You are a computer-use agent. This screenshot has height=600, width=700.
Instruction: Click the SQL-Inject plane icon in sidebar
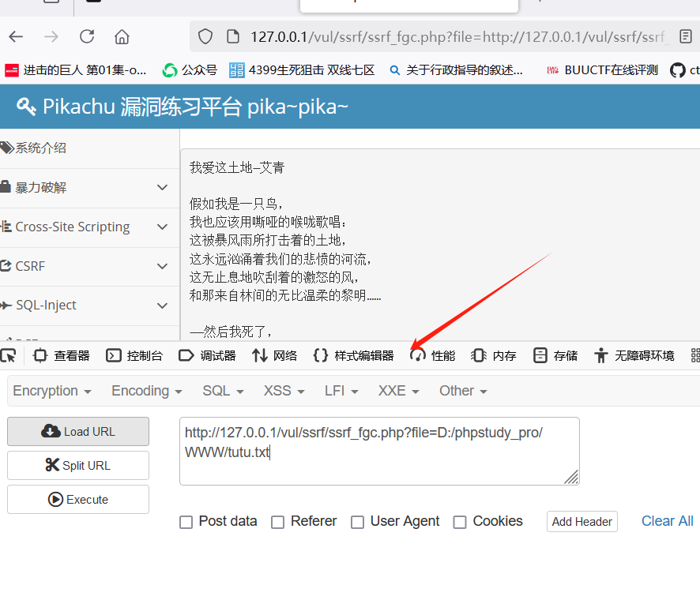pos(6,305)
